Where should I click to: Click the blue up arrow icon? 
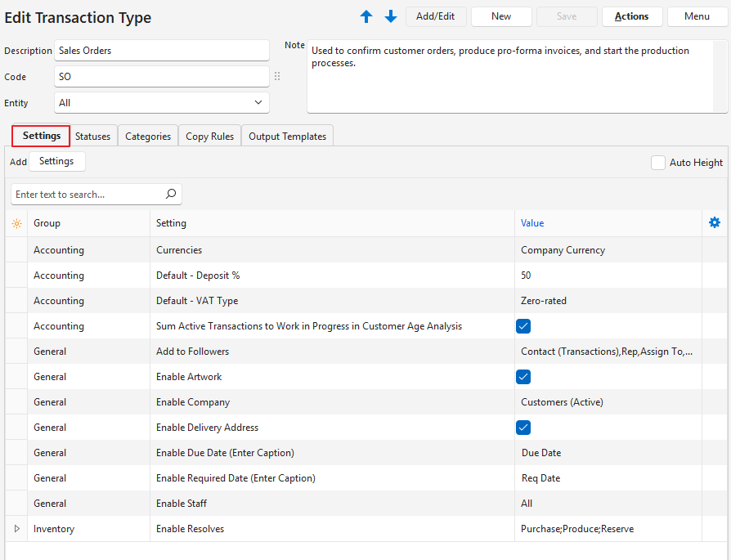coord(366,16)
